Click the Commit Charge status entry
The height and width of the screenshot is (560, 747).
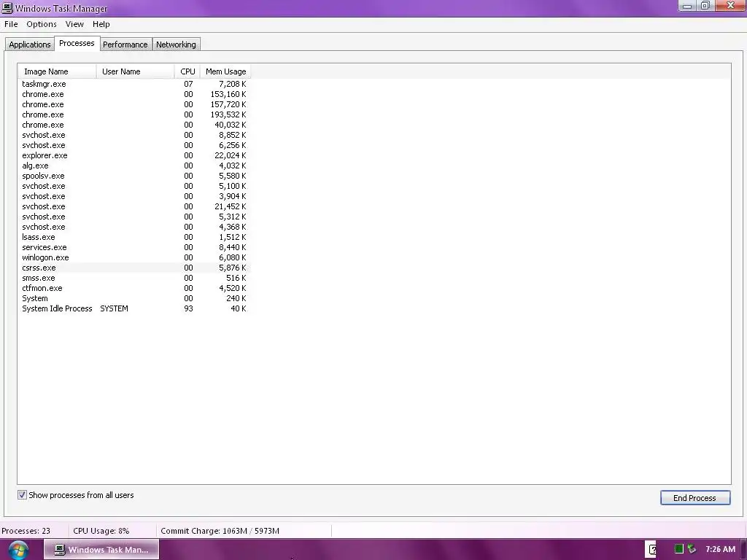(x=220, y=531)
